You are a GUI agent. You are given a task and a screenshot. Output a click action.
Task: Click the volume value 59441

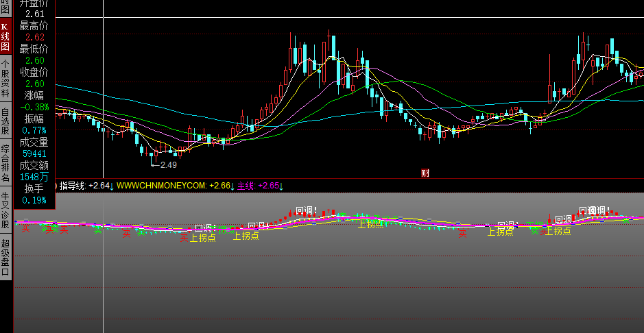(x=34, y=153)
